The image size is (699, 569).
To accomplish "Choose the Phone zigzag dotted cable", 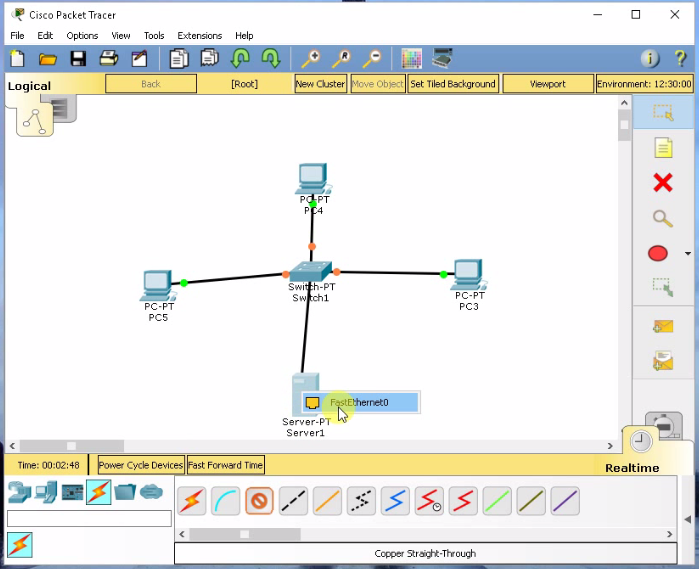I will pyautogui.click(x=361, y=501).
